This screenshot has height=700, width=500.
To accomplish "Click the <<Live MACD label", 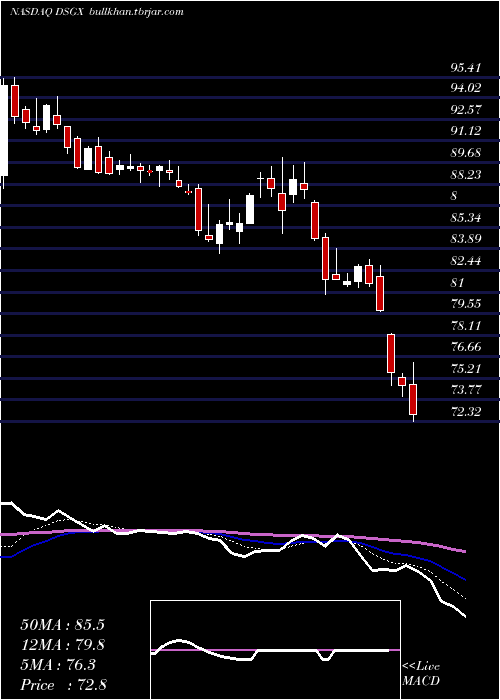I will [x=421, y=674].
